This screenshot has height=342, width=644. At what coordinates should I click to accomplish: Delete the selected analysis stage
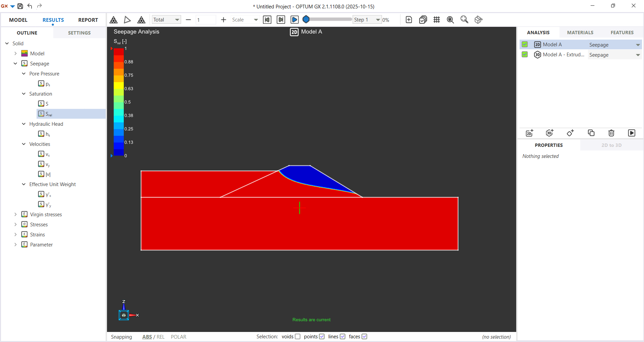[611, 133]
